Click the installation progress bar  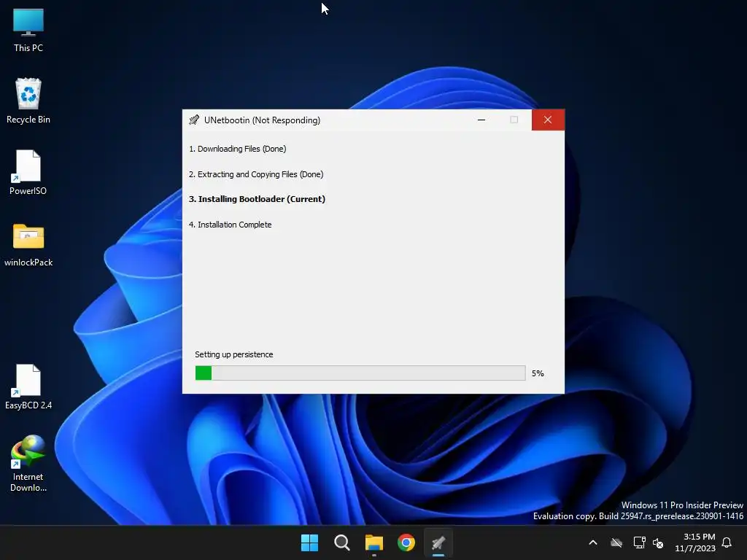coord(360,373)
